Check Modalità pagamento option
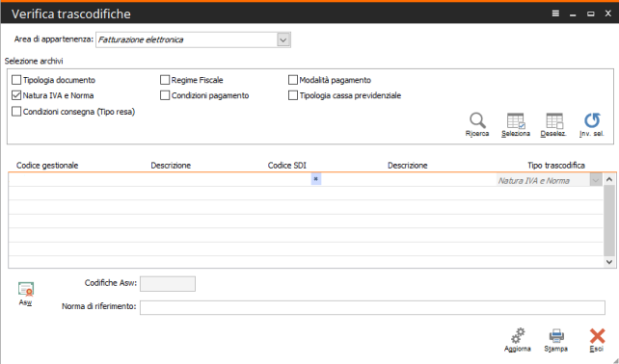This screenshot has height=364, width=619. [292, 80]
